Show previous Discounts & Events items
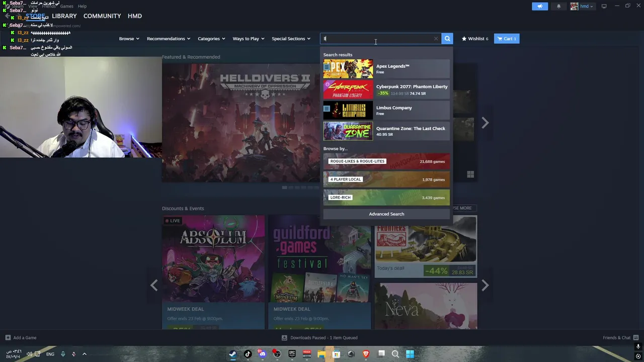This screenshot has width=644, height=362. pos(154,286)
